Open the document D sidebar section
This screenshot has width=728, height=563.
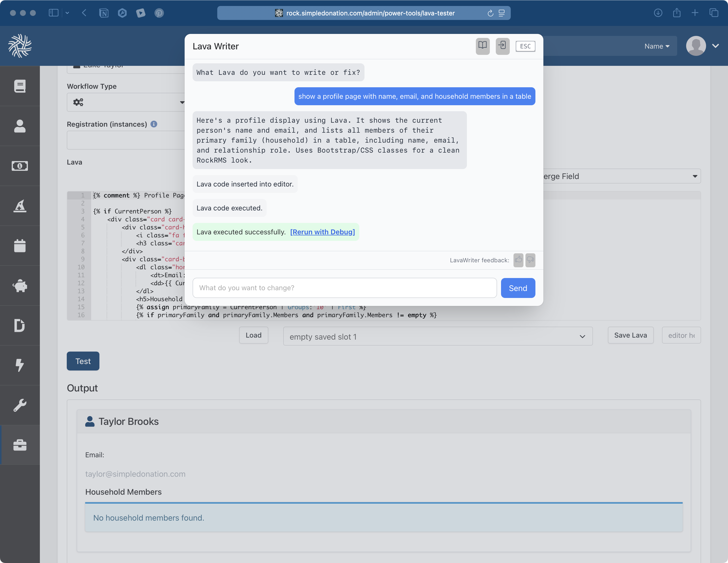(x=20, y=326)
